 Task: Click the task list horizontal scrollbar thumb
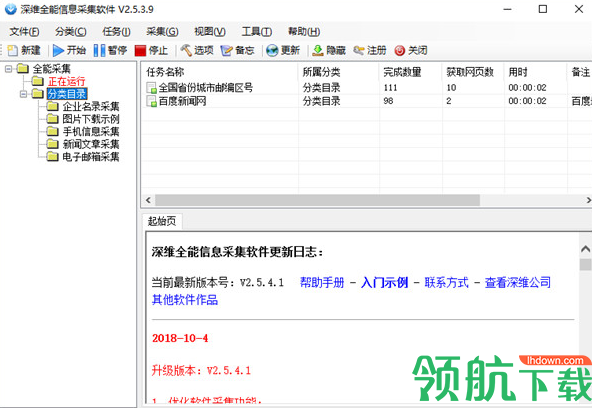pos(318,200)
